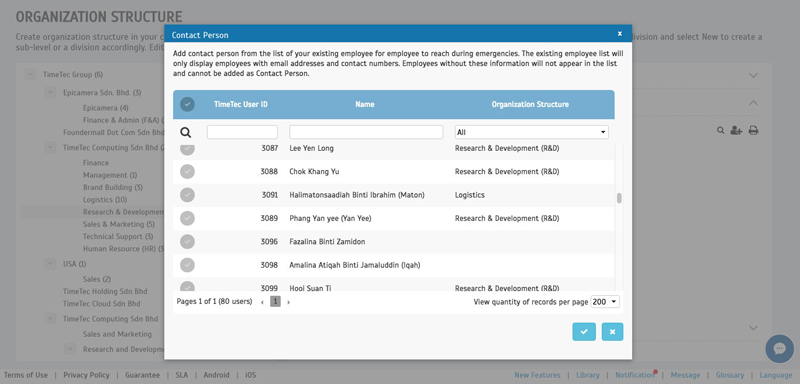Close the Contact Person dialog header
This screenshot has width=800, height=384.
click(620, 34)
